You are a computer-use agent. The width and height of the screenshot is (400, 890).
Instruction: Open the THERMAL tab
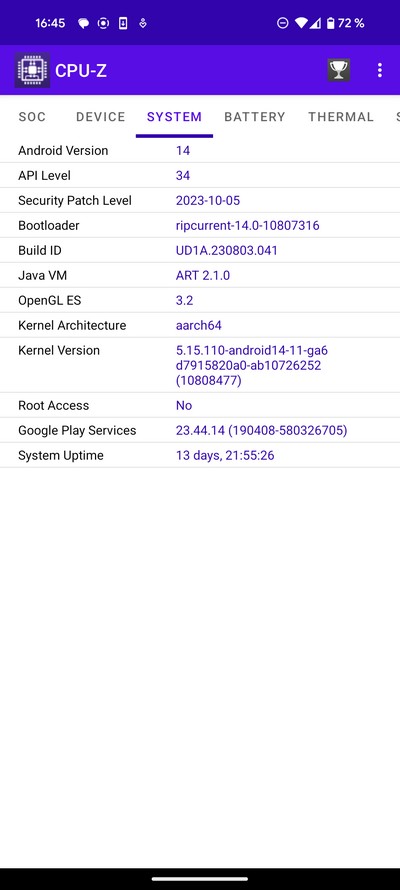click(341, 117)
